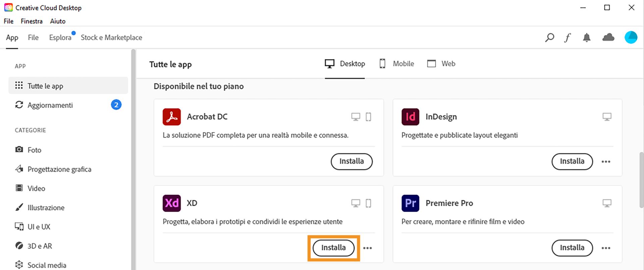The image size is (644, 270).
Task: Open the 3D e AR category
Action: pos(34,246)
